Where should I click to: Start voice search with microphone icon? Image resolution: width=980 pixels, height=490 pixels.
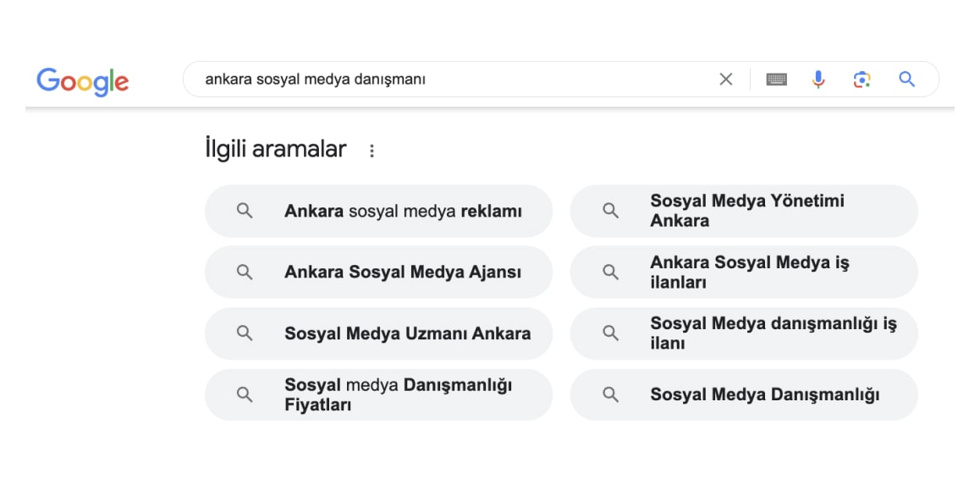[818, 80]
